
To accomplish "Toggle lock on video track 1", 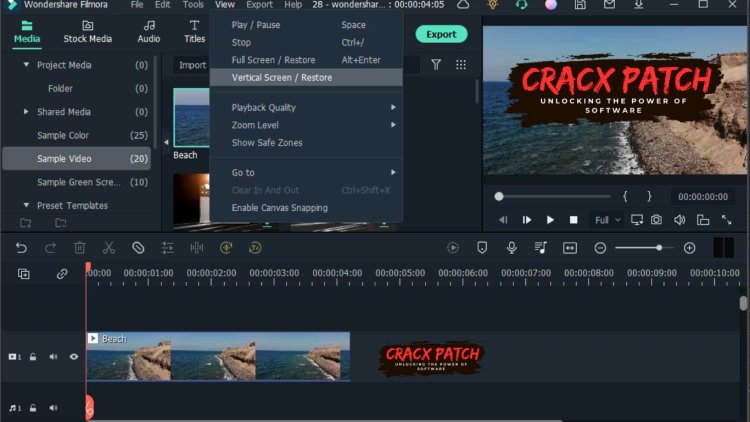I will point(33,357).
